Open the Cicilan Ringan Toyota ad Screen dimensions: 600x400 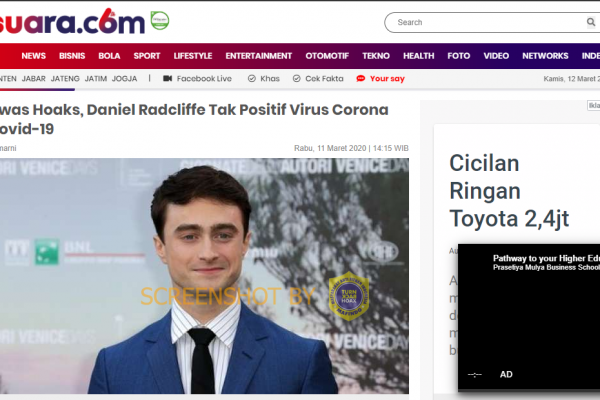(x=509, y=191)
